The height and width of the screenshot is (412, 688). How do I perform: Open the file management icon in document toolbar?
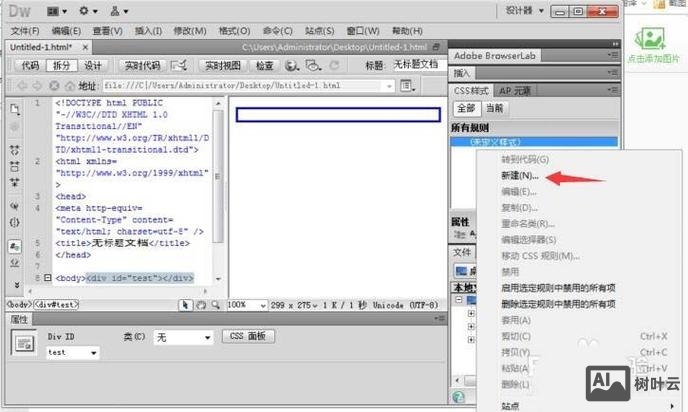pyautogui.click(x=313, y=66)
